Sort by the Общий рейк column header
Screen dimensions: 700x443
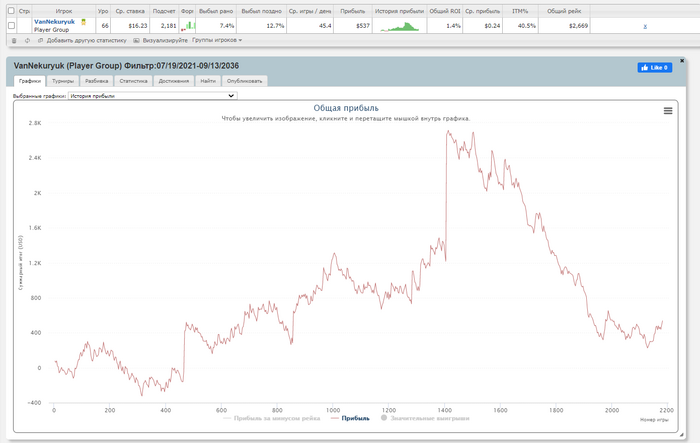click(x=564, y=11)
